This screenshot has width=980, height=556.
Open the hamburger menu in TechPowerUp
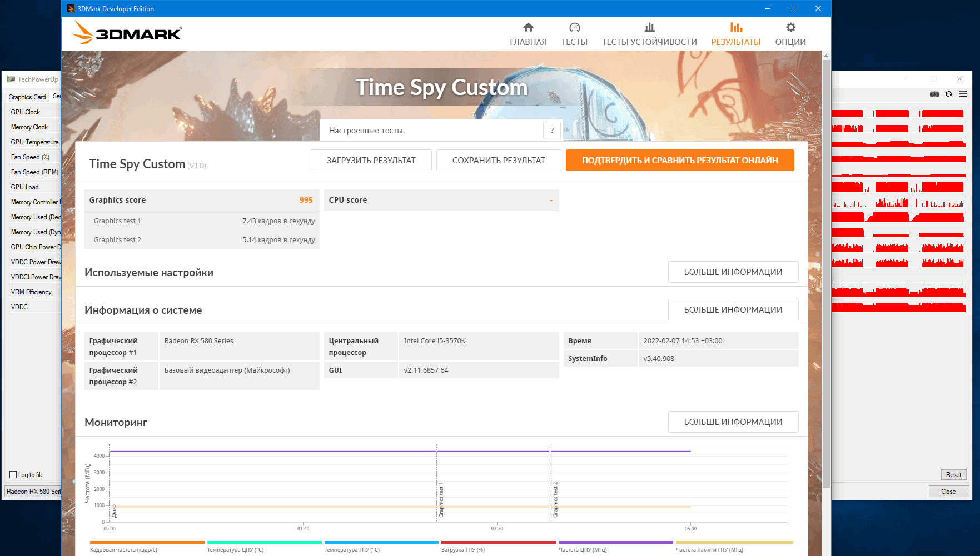(963, 94)
